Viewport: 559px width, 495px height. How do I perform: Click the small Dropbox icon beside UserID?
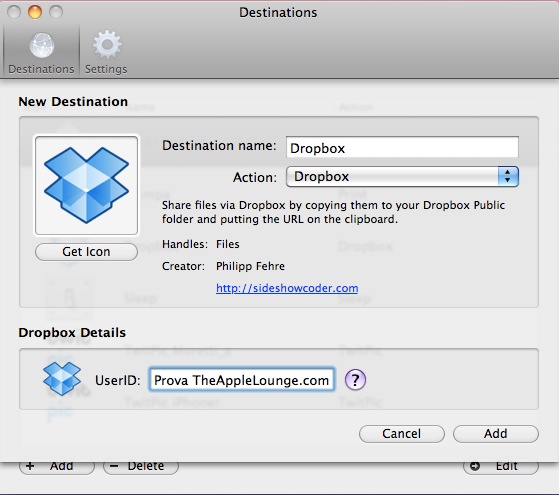[62, 379]
